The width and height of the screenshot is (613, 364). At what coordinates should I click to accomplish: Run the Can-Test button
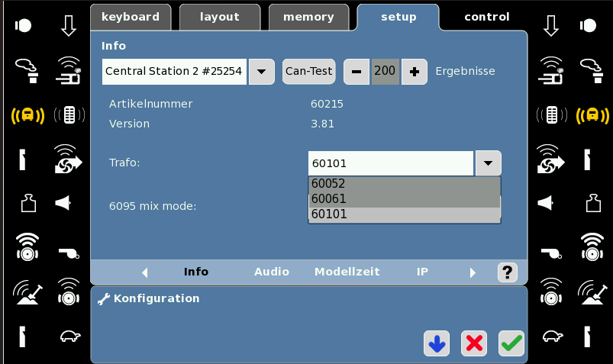click(309, 72)
